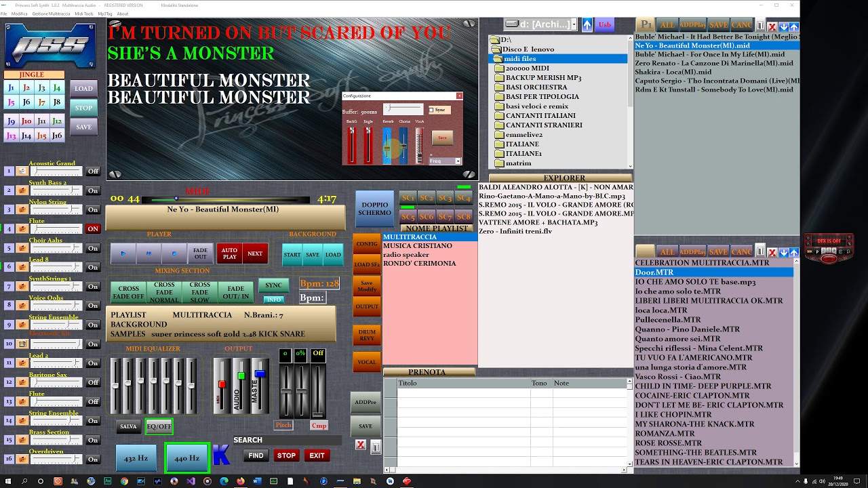Click the up arrow in the MTR list toolbar
This screenshot has height=488, width=868.
(x=794, y=252)
